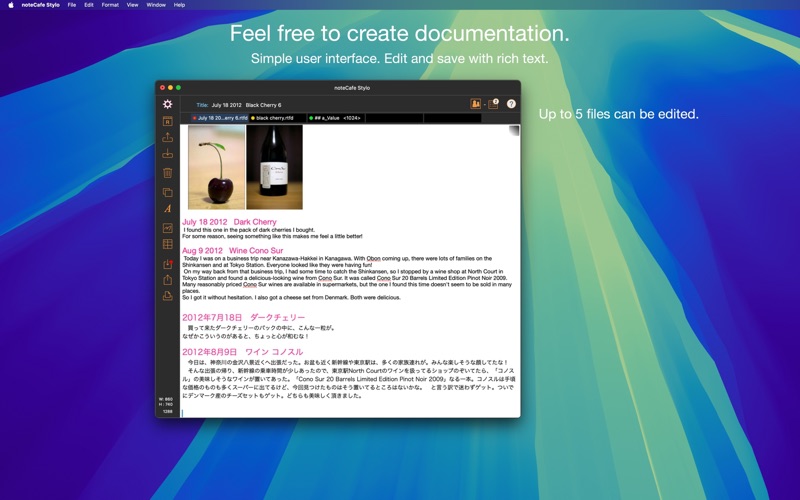Viewport: 800px width, 500px height.
Task: Click the Title field 'July 18 2012 Black Cherry 6'
Action: click(246, 105)
